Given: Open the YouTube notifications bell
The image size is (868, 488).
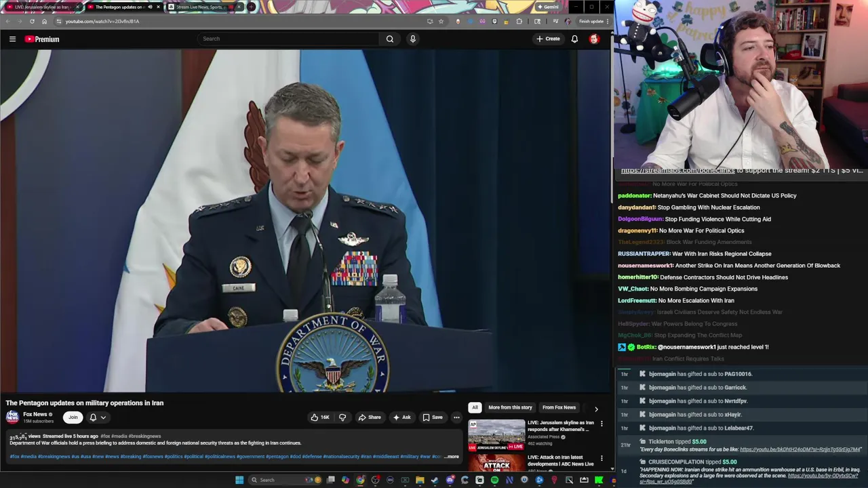Looking at the screenshot, I should coord(574,39).
